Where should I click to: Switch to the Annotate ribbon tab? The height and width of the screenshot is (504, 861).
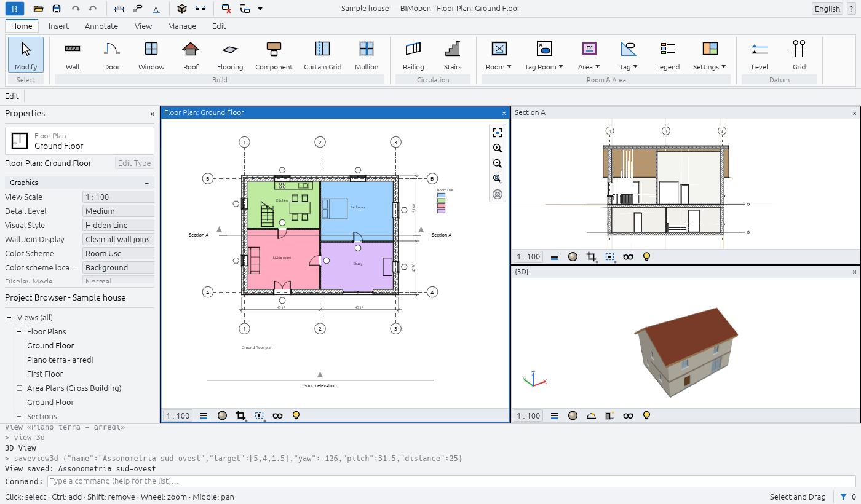tap(101, 26)
